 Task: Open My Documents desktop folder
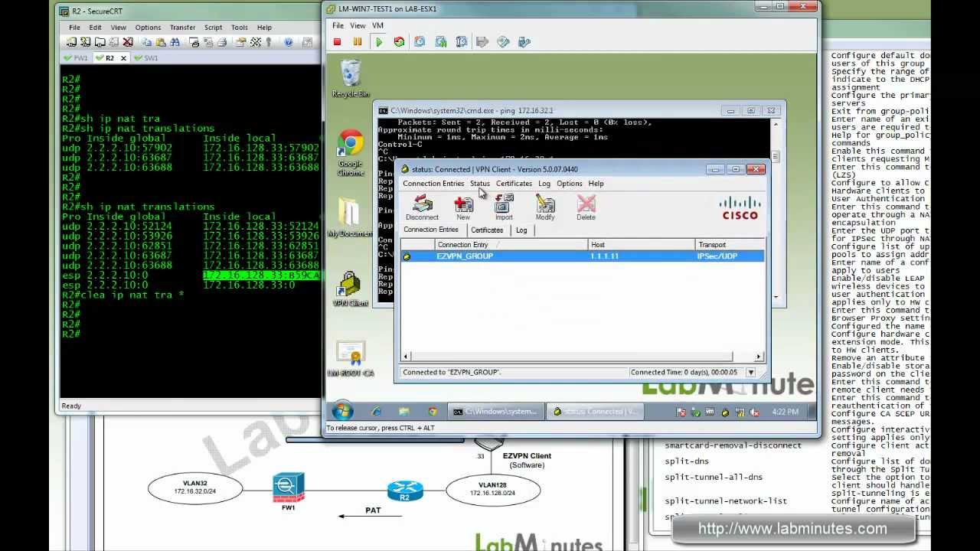[x=349, y=218]
